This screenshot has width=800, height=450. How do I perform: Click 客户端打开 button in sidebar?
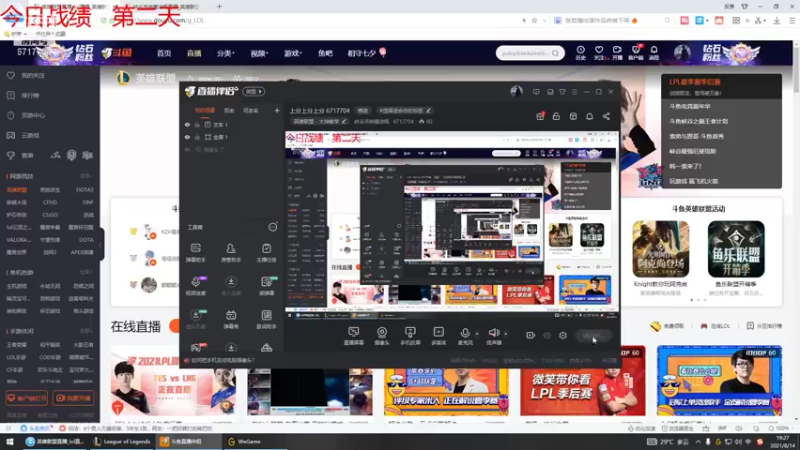[x=27, y=398]
